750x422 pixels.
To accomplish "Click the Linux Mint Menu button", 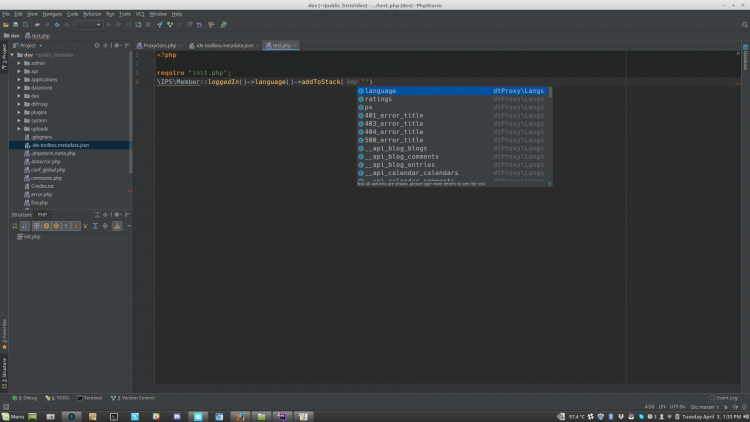I will tap(14, 415).
